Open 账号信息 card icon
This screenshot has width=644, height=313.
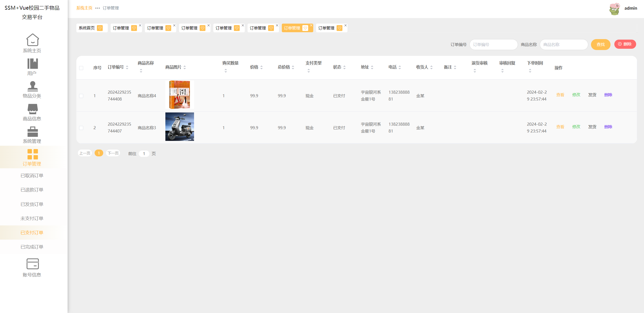tap(32, 264)
